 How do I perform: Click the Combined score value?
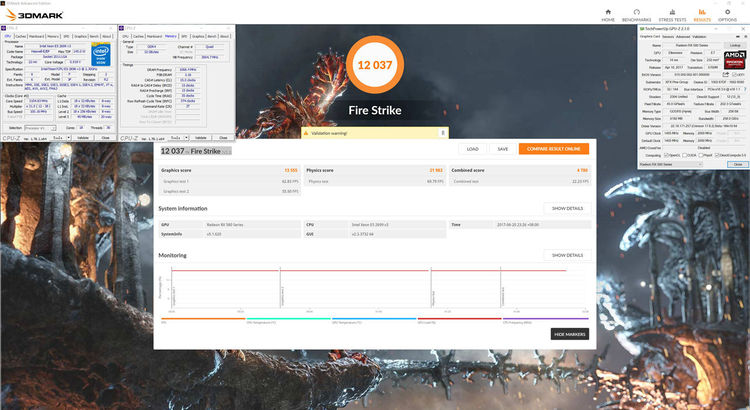(x=582, y=170)
